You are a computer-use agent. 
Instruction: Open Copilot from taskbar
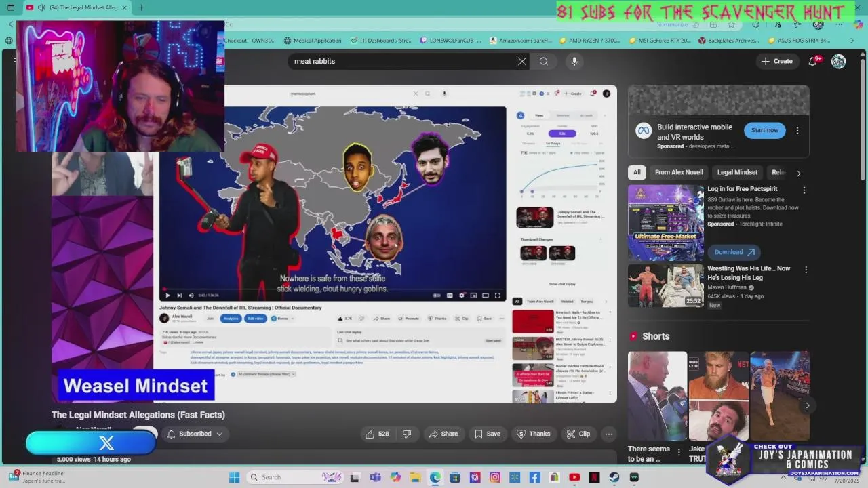pos(395,477)
